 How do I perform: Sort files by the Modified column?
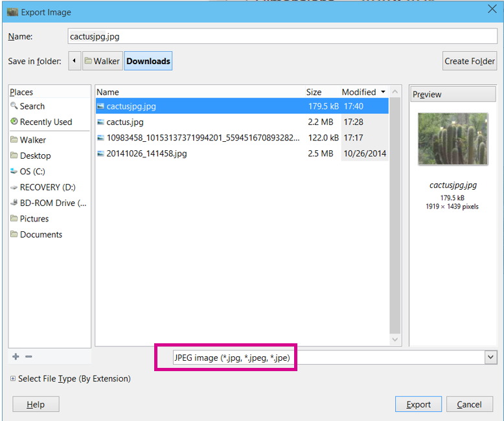point(363,92)
